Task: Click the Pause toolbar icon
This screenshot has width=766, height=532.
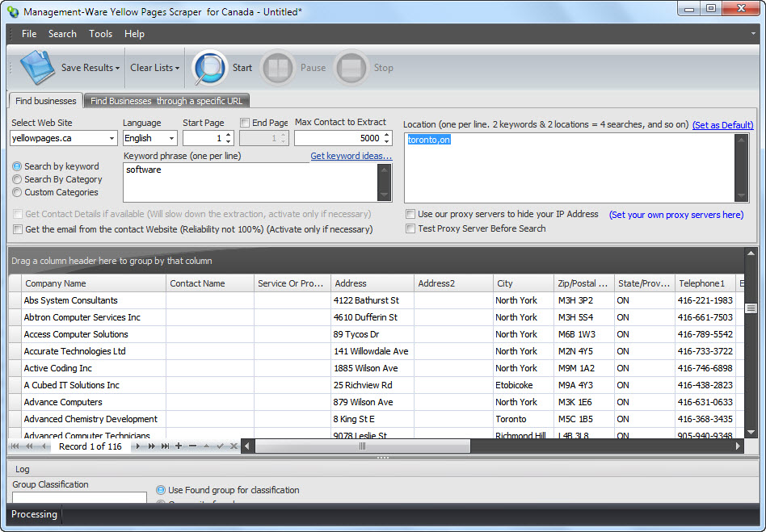Action: click(278, 67)
